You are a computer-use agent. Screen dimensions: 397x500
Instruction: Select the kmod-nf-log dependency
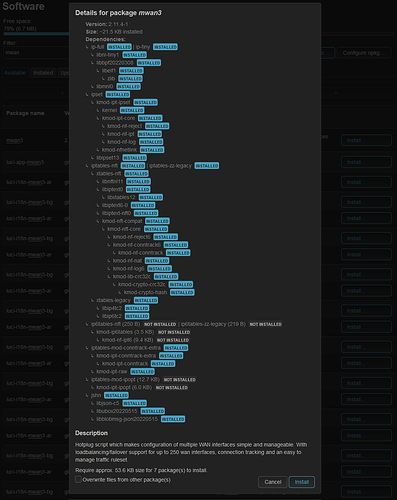tap(122, 142)
